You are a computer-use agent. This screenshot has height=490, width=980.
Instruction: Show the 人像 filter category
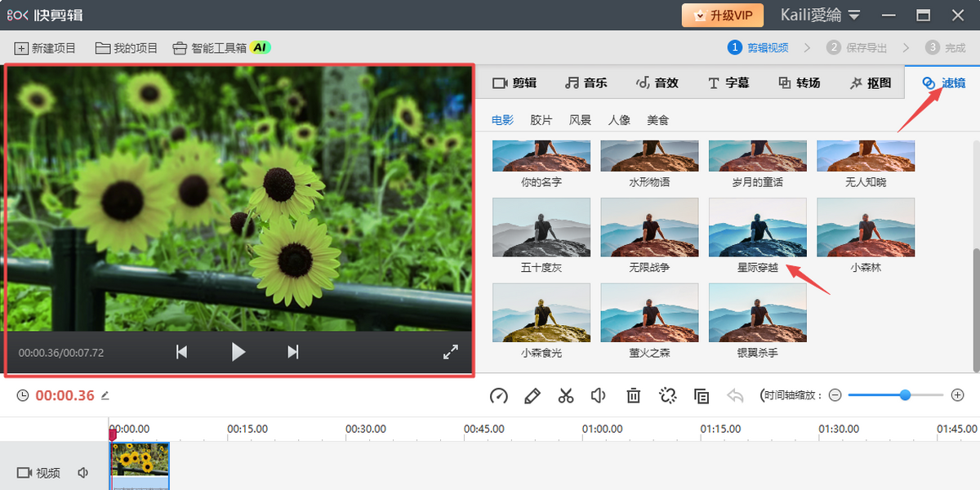click(619, 120)
